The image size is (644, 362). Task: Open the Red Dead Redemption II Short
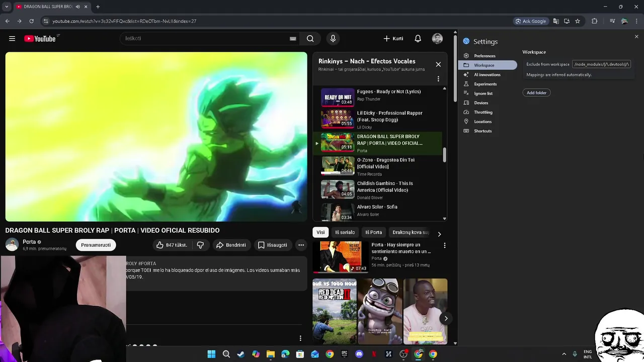pyautogui.click(x=335, y=311)
